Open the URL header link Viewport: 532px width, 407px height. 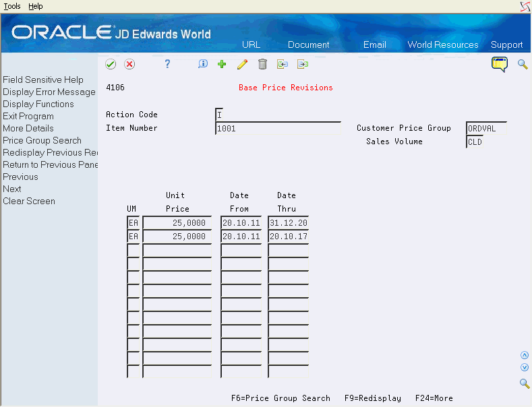[x=251, y=44]
